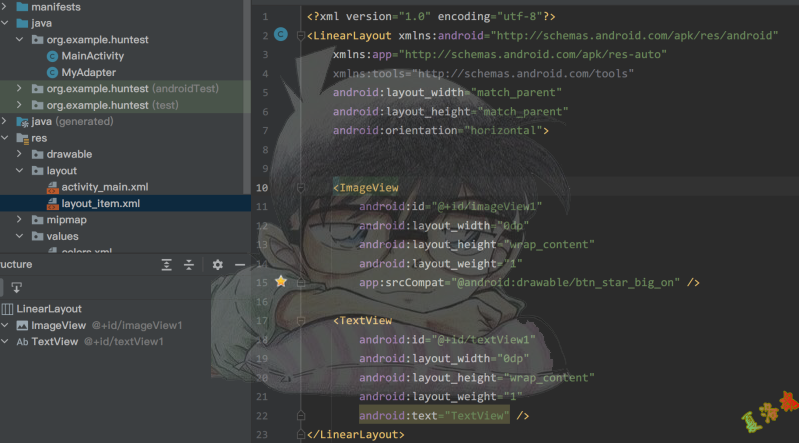
Task: Open the MainActivity class file
Action: pos(92,56)
